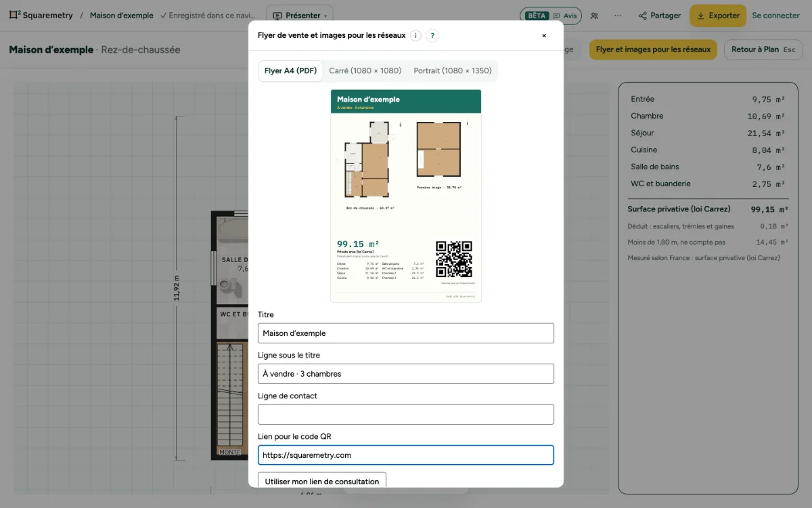This screenshot has width=812, height=508.
Task: Click the WC et buanderie row
Action: (x=708, y=184)
